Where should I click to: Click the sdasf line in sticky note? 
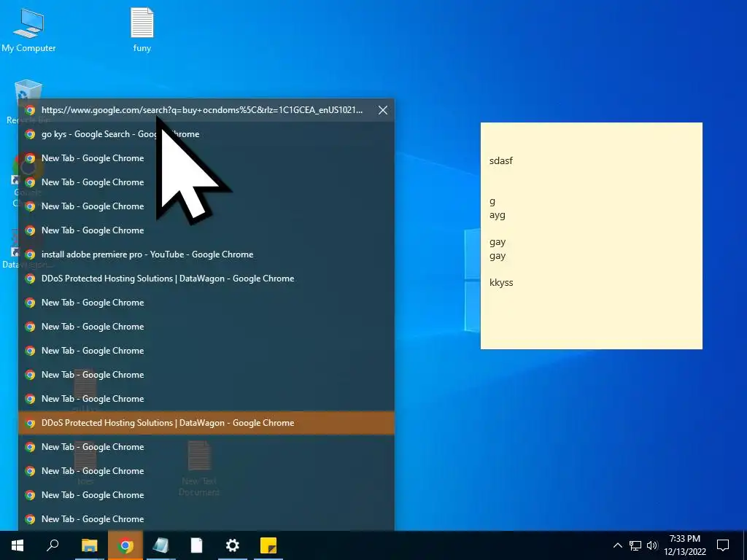point(500,160)
